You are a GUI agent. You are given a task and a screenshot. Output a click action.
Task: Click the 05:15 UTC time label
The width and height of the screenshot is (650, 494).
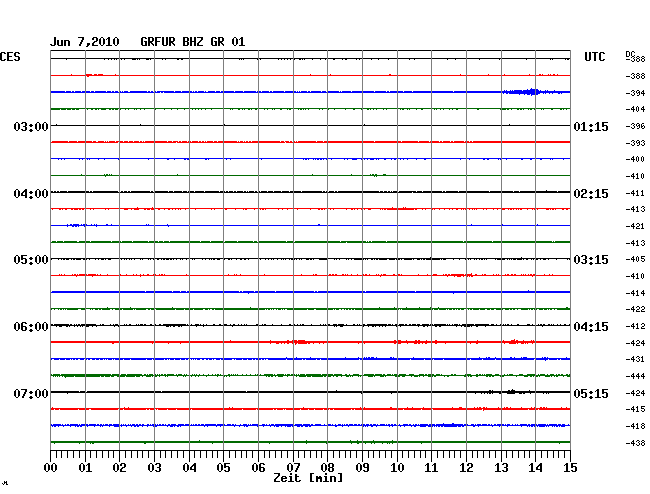(591, 393)
